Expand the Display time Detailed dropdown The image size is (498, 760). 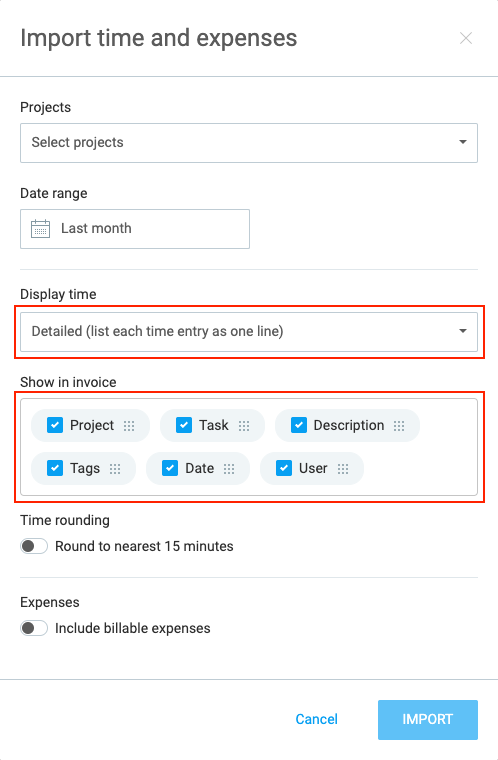tap(249, 332)
